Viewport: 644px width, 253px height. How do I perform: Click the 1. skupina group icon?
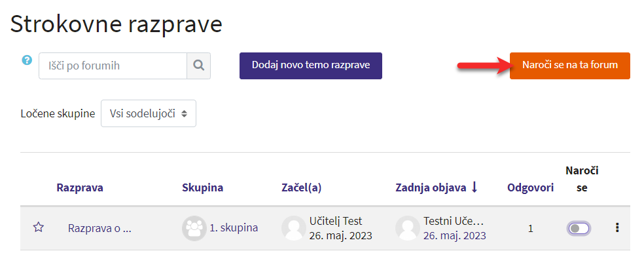point(194,228)
